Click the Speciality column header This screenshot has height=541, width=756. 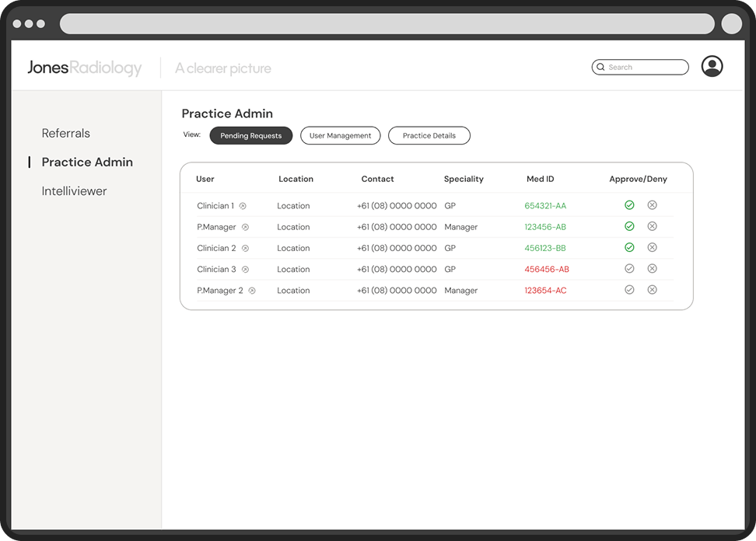click(x=464, y=179)
